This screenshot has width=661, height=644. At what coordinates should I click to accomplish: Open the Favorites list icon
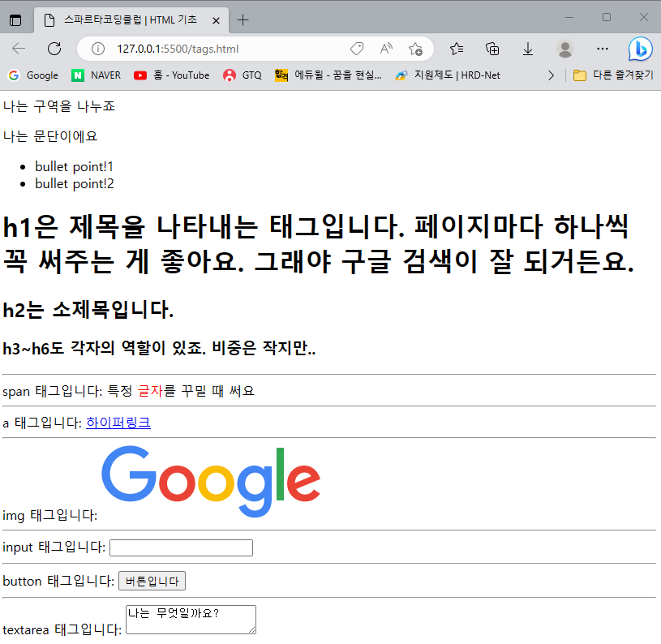click(457, 49)
